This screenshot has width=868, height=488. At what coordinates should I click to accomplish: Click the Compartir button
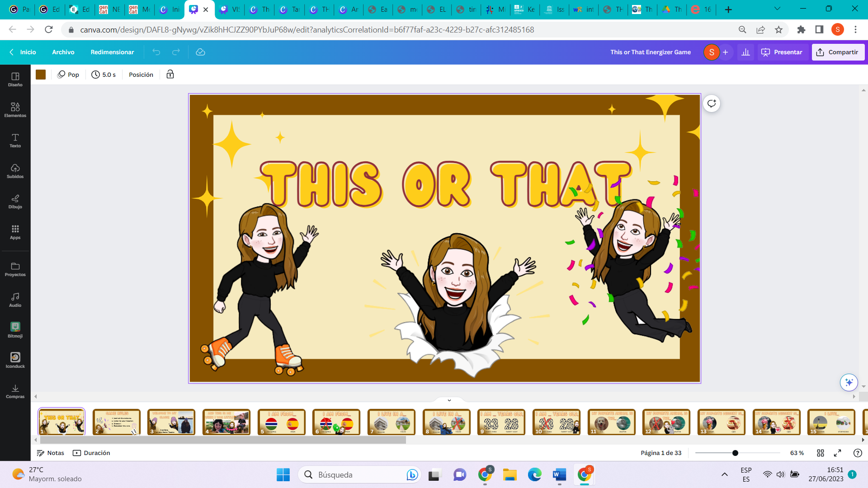pyautogui.click(x=838, y=52)
